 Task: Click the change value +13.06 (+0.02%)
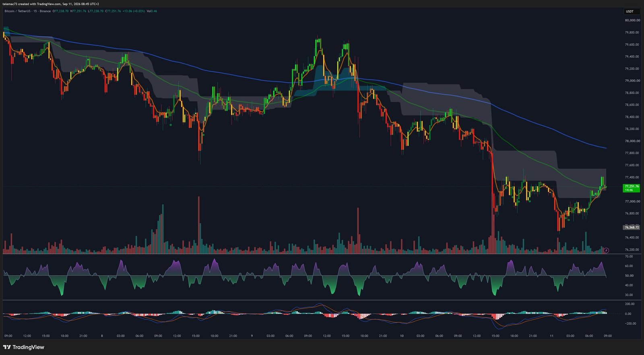[x=134, y=11]
